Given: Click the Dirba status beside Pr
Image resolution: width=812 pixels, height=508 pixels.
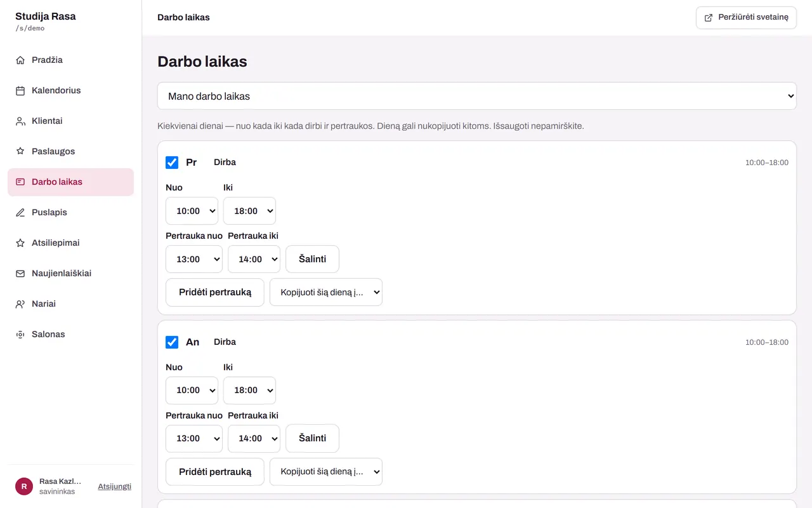Looking at the screenshot, I should (225, 163).
